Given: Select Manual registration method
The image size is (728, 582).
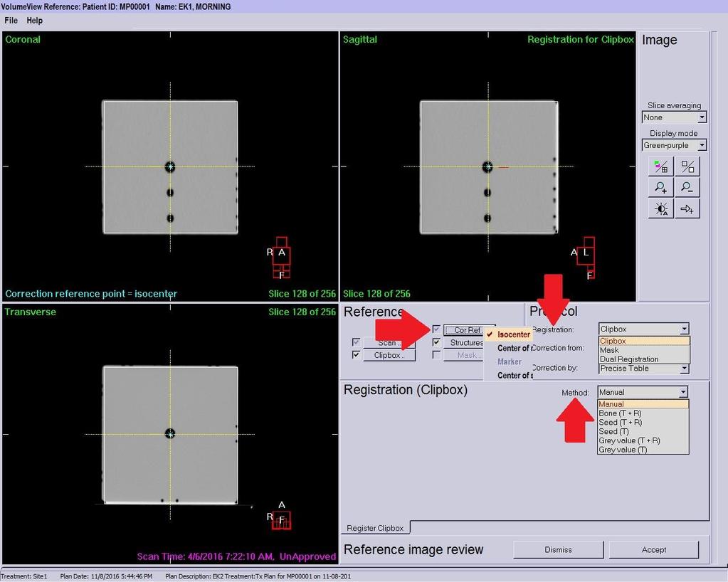Looking at the screenshot, I should pos(643,404).
